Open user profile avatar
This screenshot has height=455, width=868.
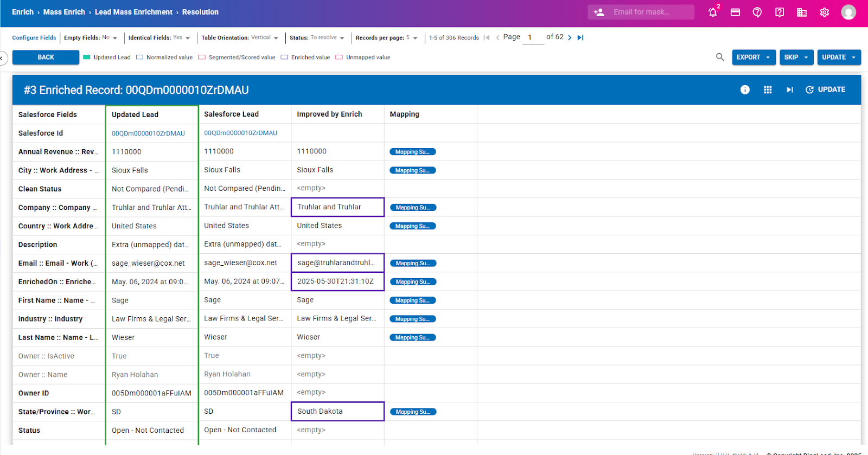pos(848,12)
